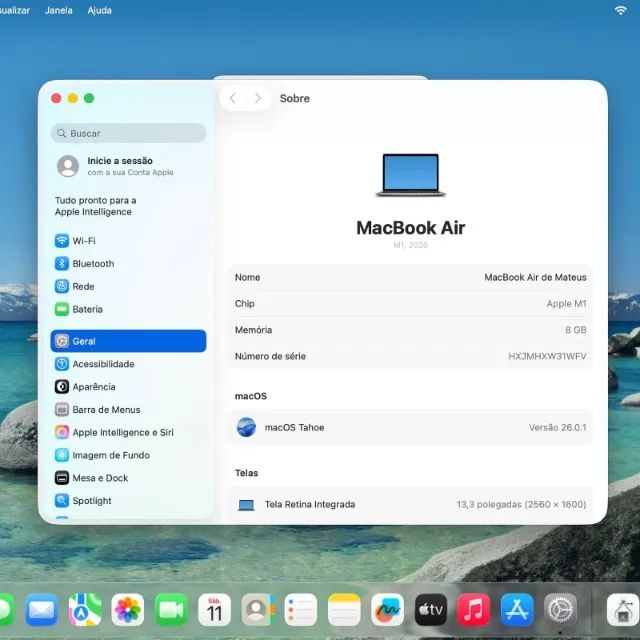Screen dimensions: 640x640
Task: Open Acessibilidade settings
Action: 128,364
